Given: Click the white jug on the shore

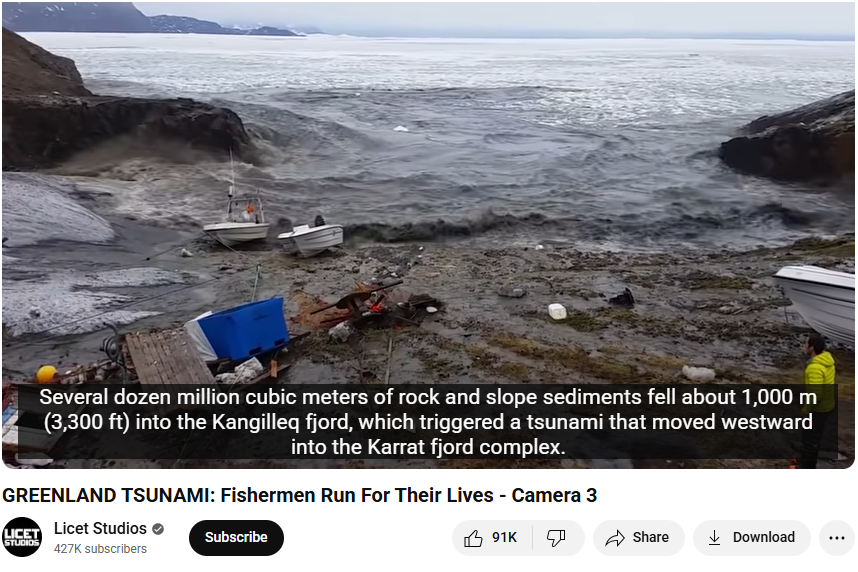Looking at the screenshot, I should point(557,311).
